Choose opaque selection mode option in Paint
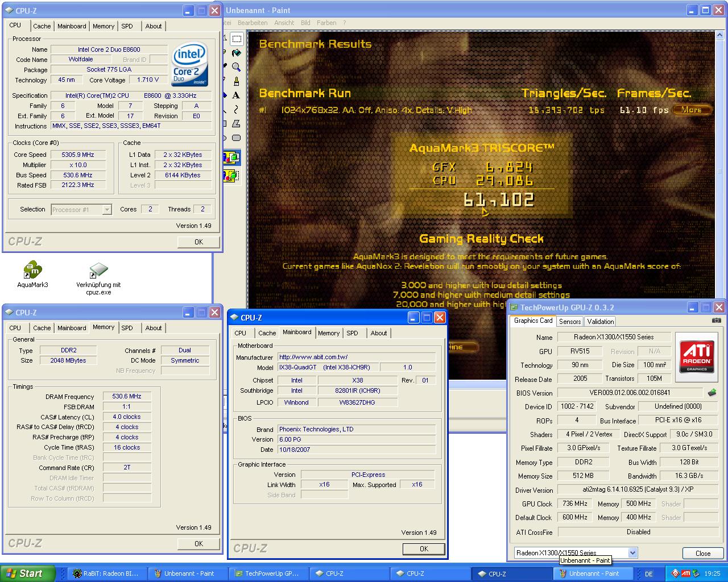Viewport: 728px width, 582px height. tap(232, 158)
